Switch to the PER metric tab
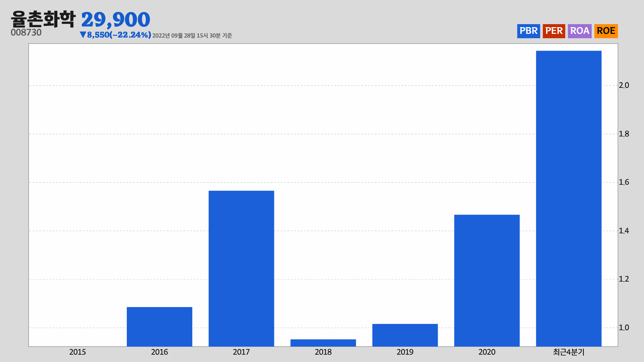This screenshot has width=644, height=362. click(554, 31)
